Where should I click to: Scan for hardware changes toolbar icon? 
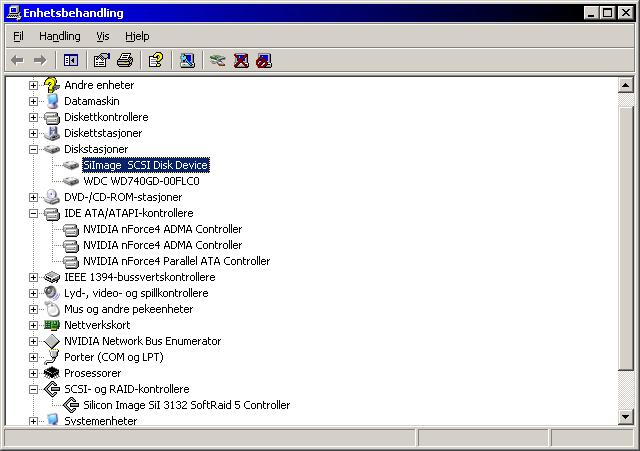(x=187, y=60)
